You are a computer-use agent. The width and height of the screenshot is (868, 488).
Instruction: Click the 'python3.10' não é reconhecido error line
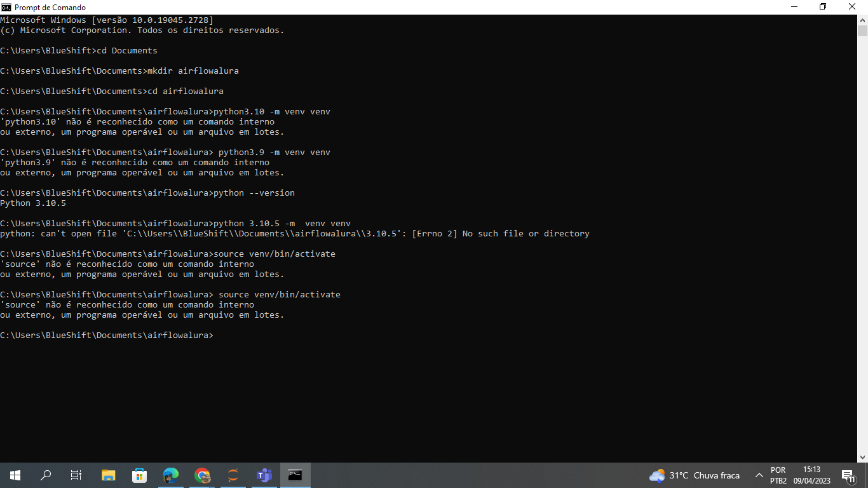tap(137, 121)
